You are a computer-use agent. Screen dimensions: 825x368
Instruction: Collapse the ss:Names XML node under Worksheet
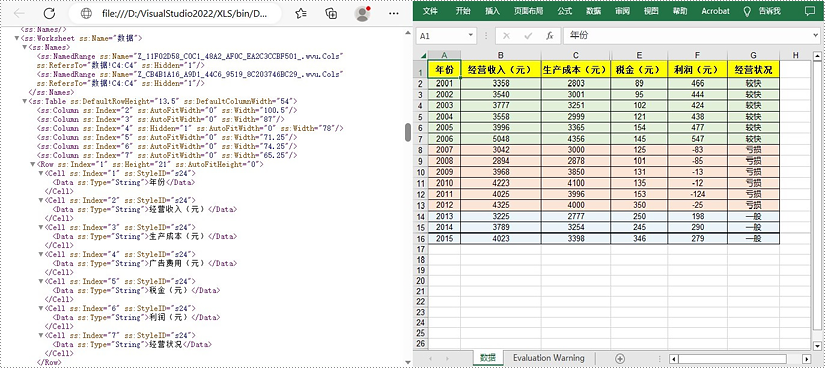coord(25,47)
